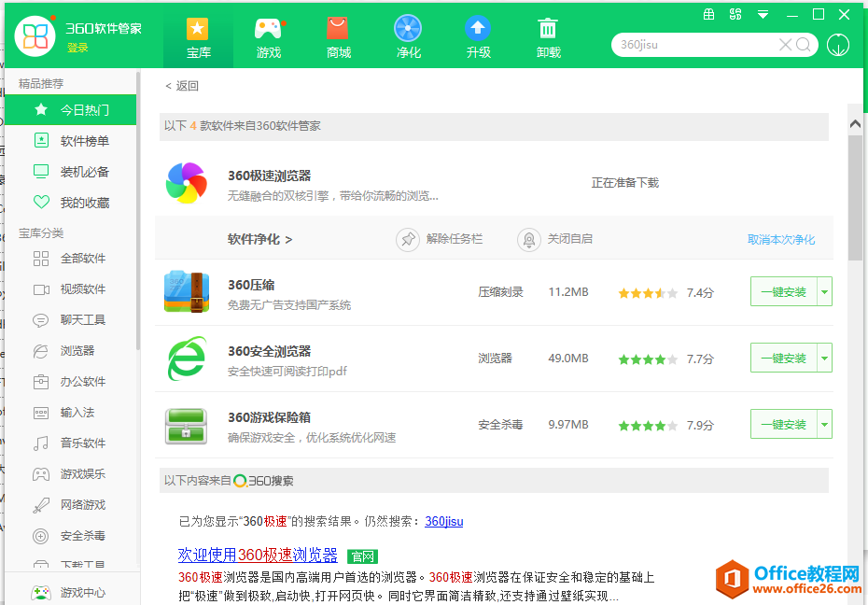Click the 办公软件 briefcase icon

tap(41, 381)
